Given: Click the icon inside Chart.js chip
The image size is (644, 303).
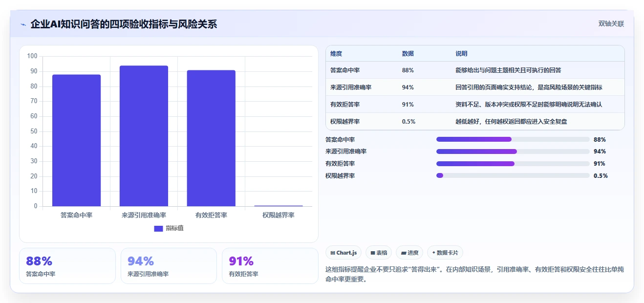Looking at the screenshot, I should coord(333,253).
